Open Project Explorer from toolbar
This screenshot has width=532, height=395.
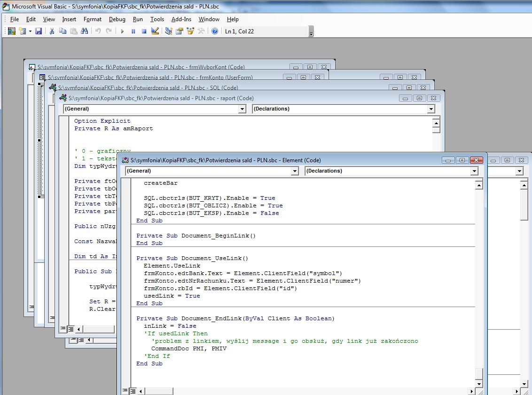168,31
